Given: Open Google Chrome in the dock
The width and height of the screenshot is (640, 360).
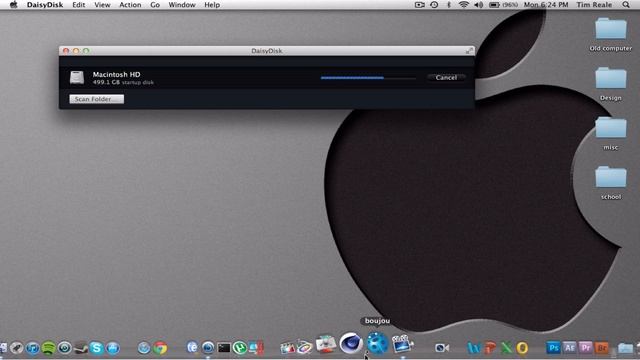Looking at the screenshot, I should click(160, 348).
